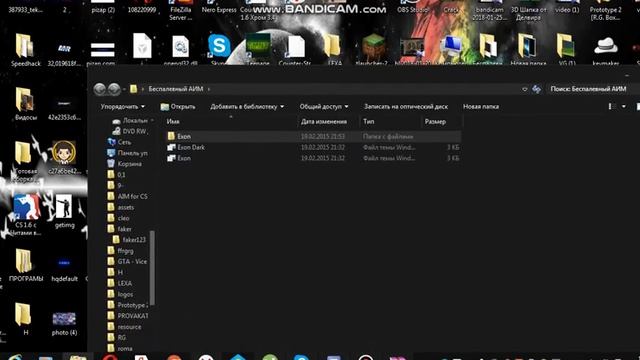The height and width of the screenshot is (360, 640).
Task: Go back with the Explorer back arrow
Action: tap(100, 89)
